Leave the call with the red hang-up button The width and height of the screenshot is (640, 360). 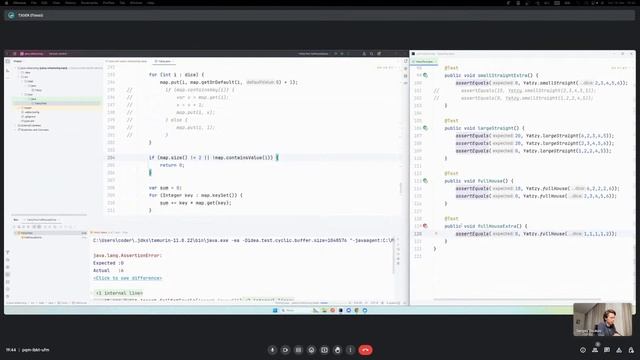(x=365, y=350)
